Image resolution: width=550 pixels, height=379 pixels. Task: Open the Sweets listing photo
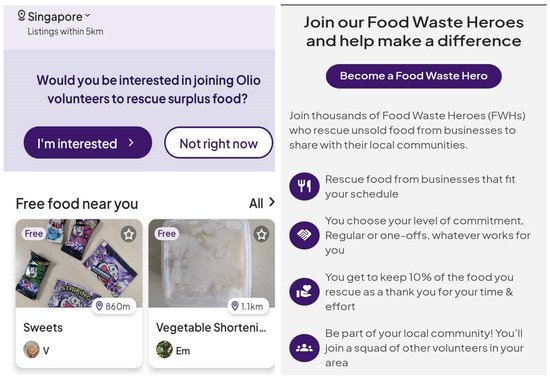pos(79,263)
